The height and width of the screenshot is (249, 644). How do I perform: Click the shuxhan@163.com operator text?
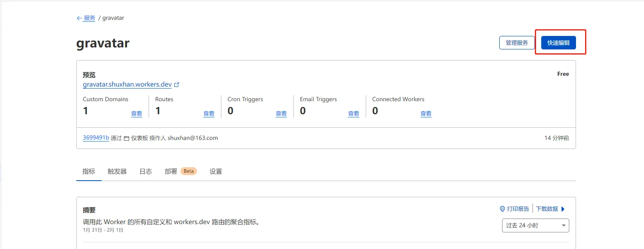[x=193, y=138]
